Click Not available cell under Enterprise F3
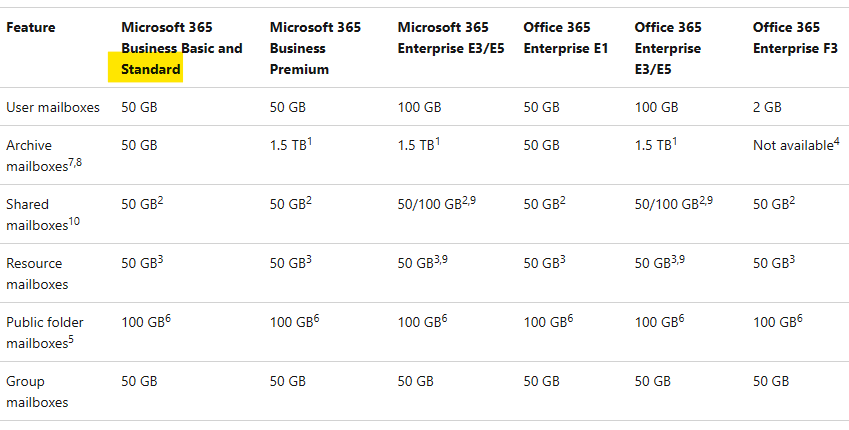 [796, 145]
